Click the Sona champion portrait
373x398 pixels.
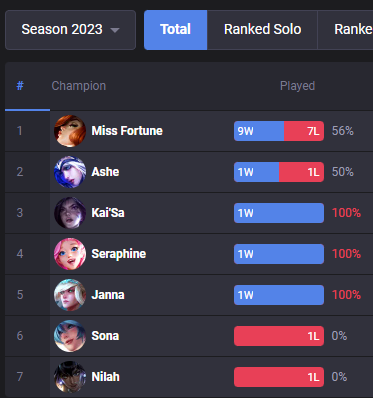tap(70, 336)
